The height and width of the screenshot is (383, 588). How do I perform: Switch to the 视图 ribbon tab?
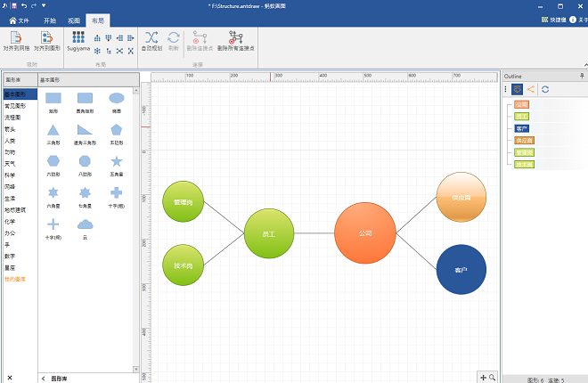(x=74, y=19)
